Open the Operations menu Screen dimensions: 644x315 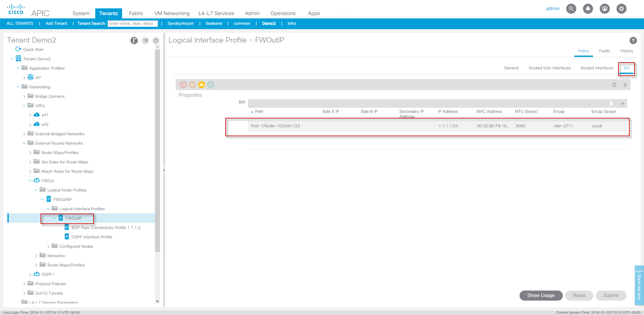pyautogui.click(x=283, y=13)
